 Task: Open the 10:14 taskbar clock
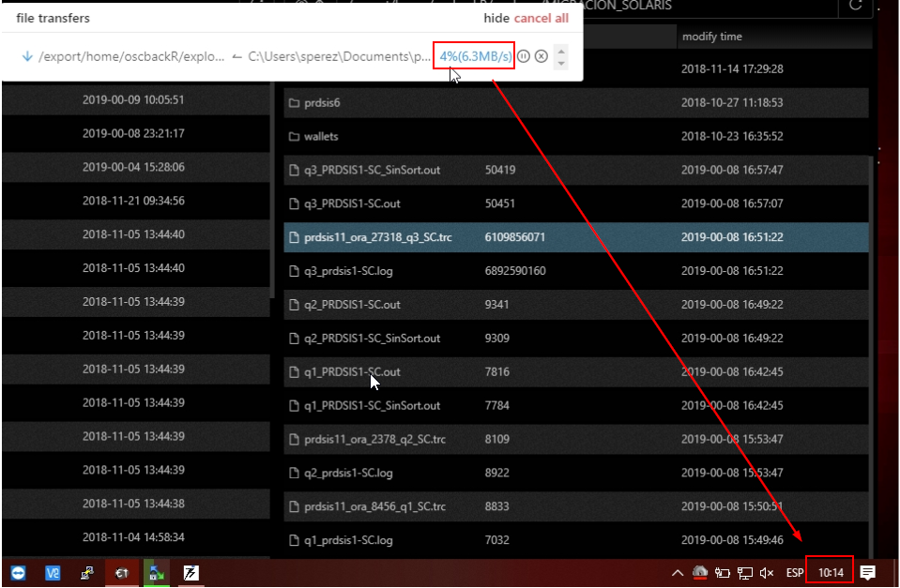(830, 572)
